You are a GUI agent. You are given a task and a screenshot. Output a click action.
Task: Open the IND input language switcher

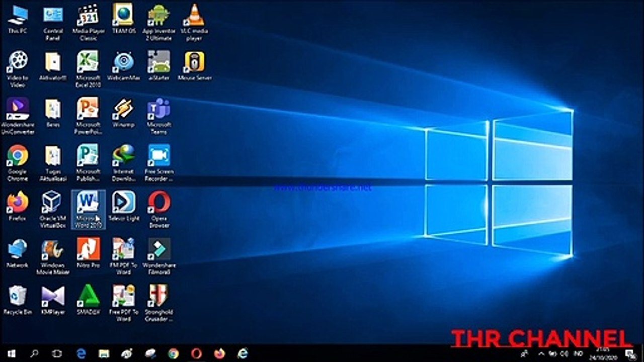(579, 354)
